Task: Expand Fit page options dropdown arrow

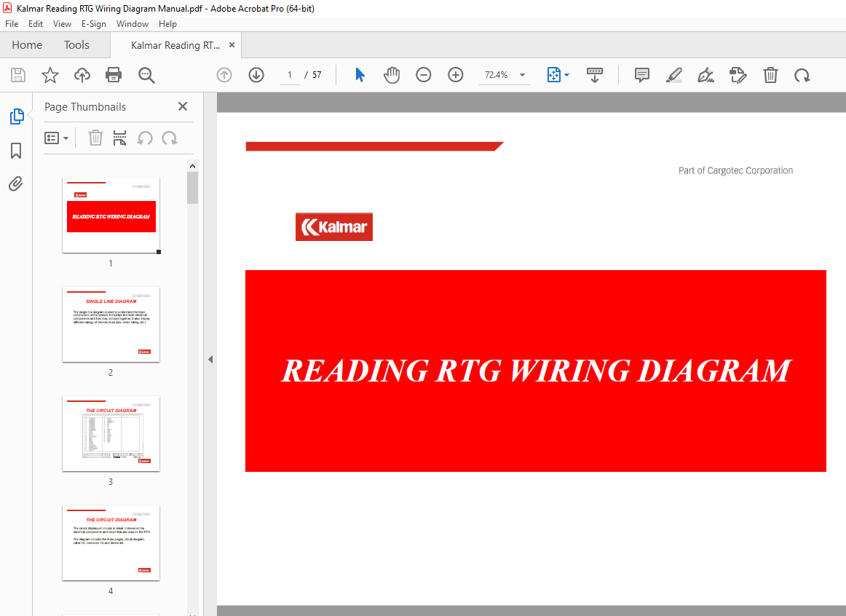Action: click(x=566, y=75)
